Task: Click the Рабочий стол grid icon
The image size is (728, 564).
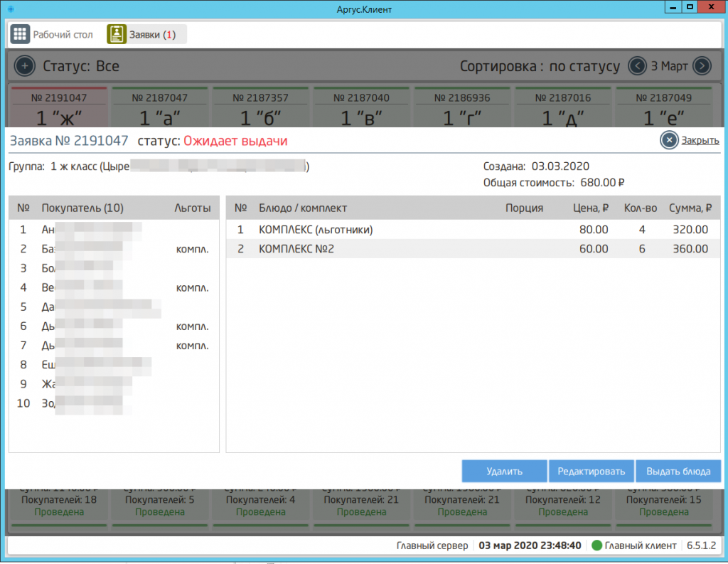Action: pyautogui.click(x=20, y=34)
